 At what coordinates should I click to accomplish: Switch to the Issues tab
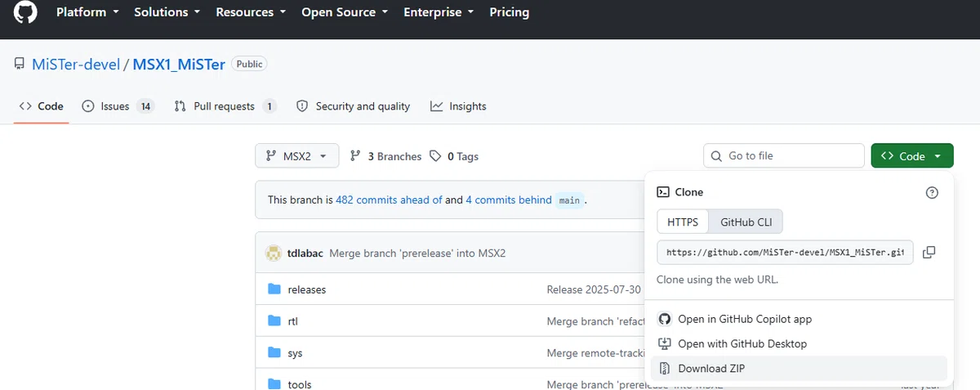(x=118, y=106)
